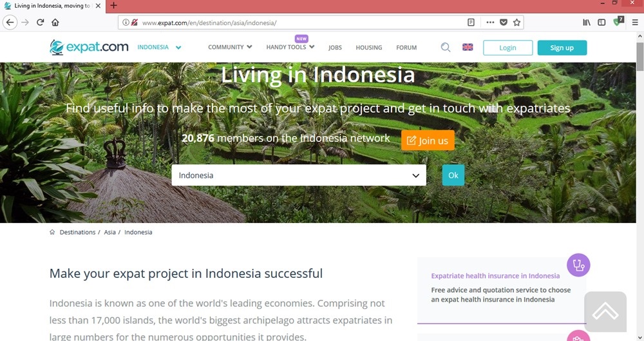Open the Indonesia country select box

[298, 175]
